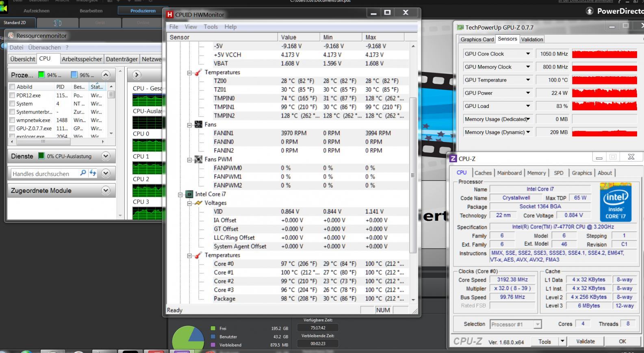Tick the Abbild header select-all checkbox
Screen dimensions: 644x353
click(12, 87)
